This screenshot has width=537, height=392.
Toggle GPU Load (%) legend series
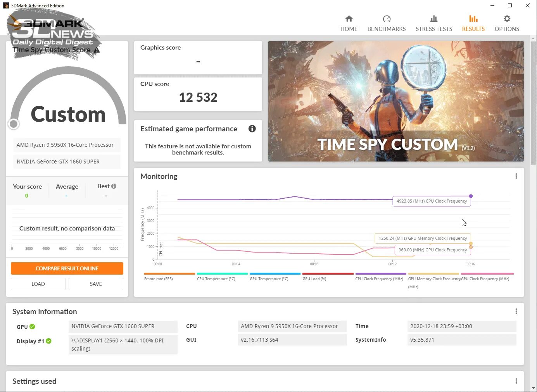tap(328, 277)
